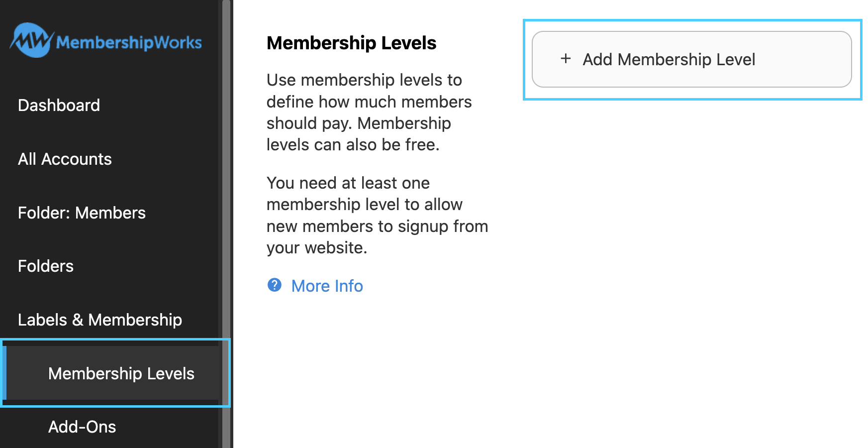Image resolution: width=868 pixels, height=448 pixels.
Task: Click the blue active strip beside Membership Levels
Action: (4, 373)
